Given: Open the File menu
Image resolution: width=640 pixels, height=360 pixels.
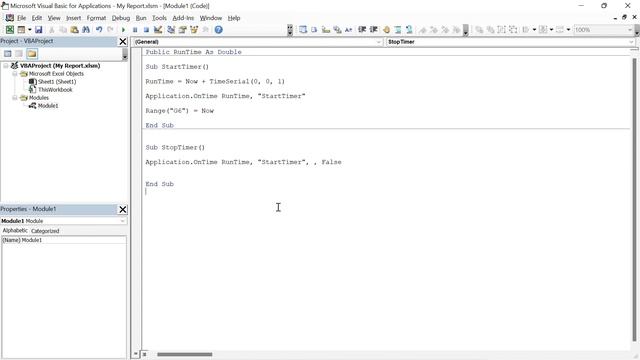Looking at the screenshot, I should pyautogui.click(x=21, y=18).
